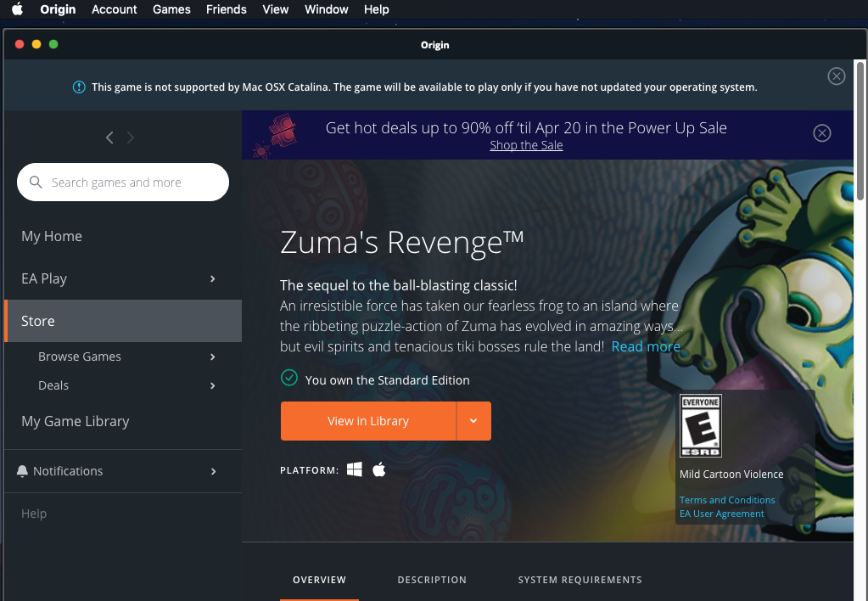Focus the Search games and more field

click(123, 183)
